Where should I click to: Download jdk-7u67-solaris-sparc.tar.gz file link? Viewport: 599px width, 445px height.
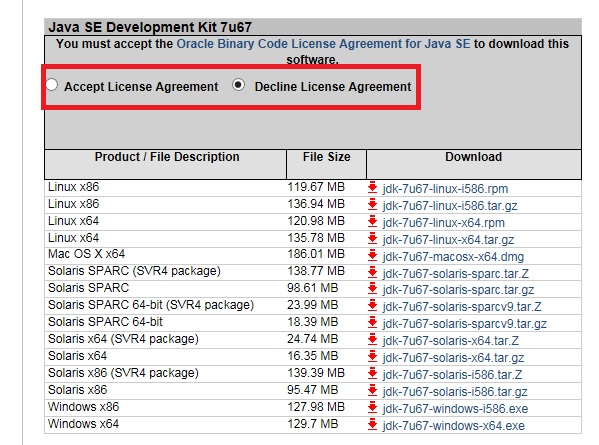[458, 290]
